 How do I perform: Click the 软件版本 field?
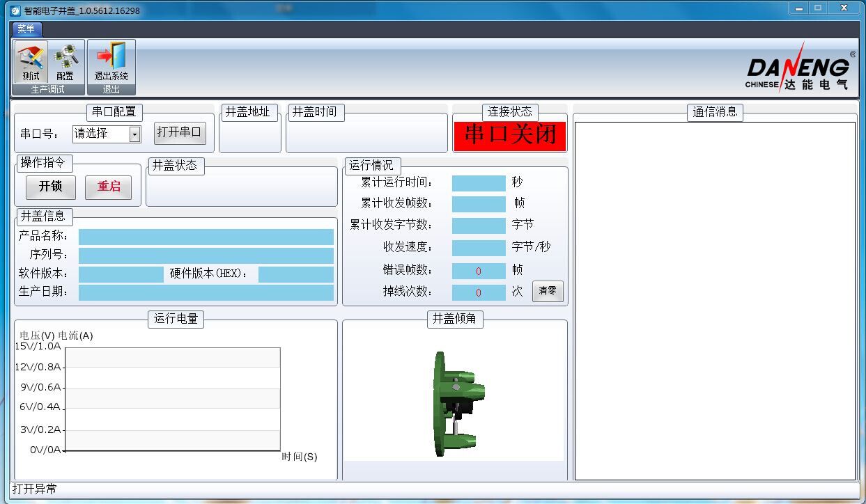pos(121,274)
